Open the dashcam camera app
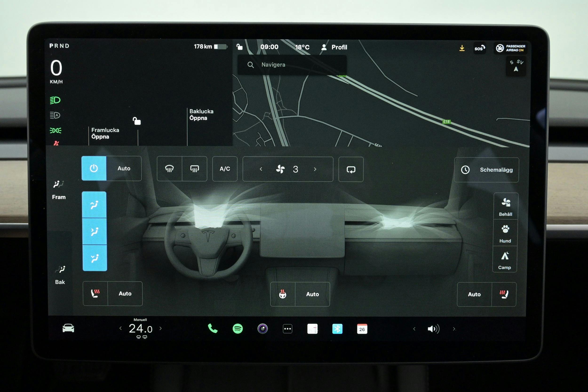This screenshot has height=392, width=588. (262, 329)
